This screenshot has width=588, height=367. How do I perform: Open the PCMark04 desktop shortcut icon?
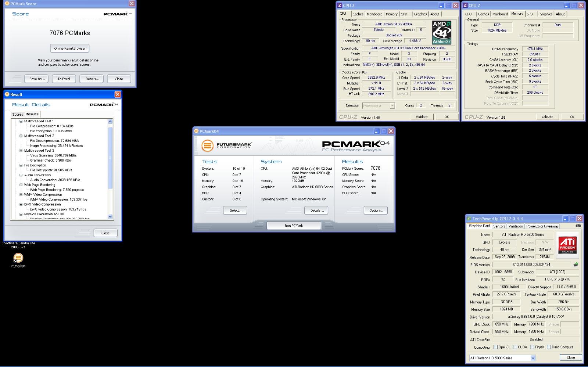tap(18, 258)
